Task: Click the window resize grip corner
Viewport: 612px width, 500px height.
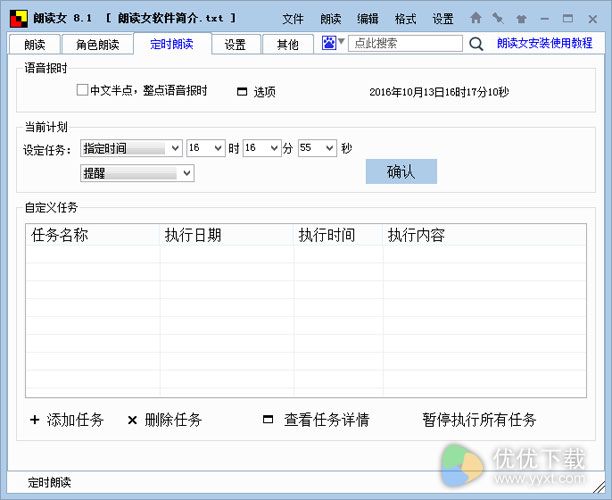Action: click(599, 487)
